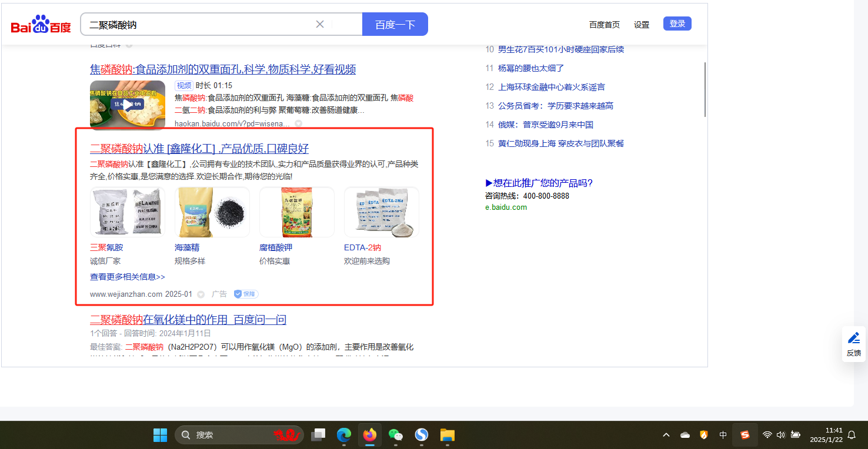This screenshot has width=868, height=449.
Task: Go to 百度首页
Action: pyautogui.click(x=605, y=24)
